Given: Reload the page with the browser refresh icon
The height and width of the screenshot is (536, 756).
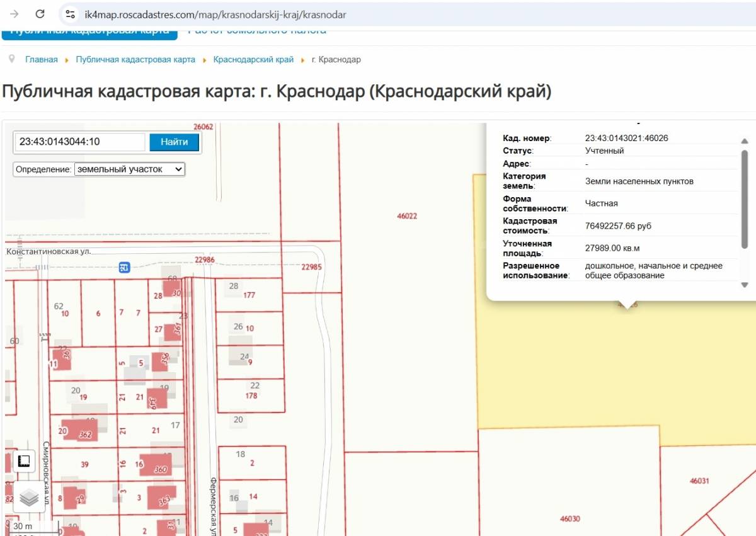Looking at the screenshot, I should pyautogui.click(x=40, y=14).
